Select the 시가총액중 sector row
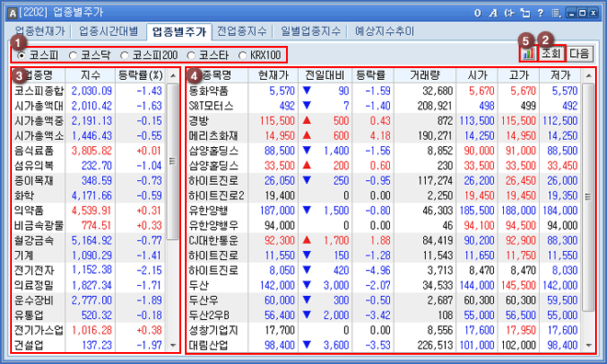The width and height of the screenshot is (607, 364). point(89,120)
